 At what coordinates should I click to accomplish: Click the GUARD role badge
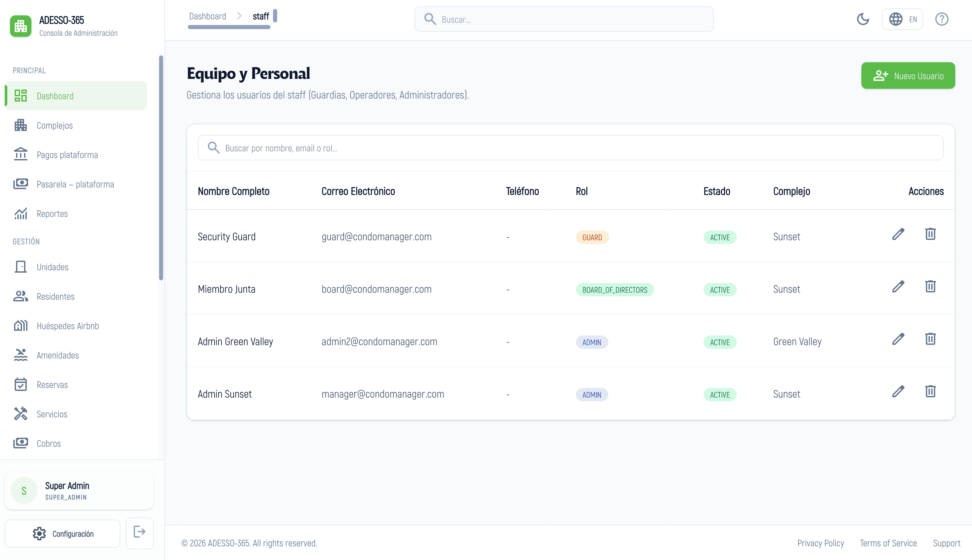coord(592,237)
